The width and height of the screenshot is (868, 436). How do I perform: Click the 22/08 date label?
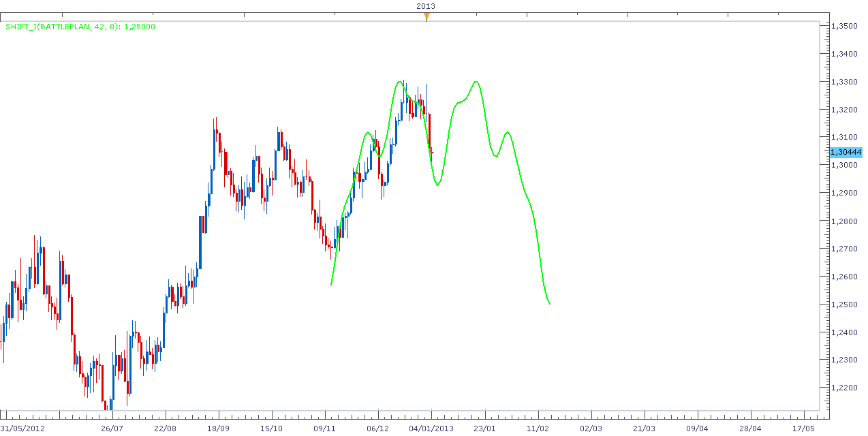(166, 429)
